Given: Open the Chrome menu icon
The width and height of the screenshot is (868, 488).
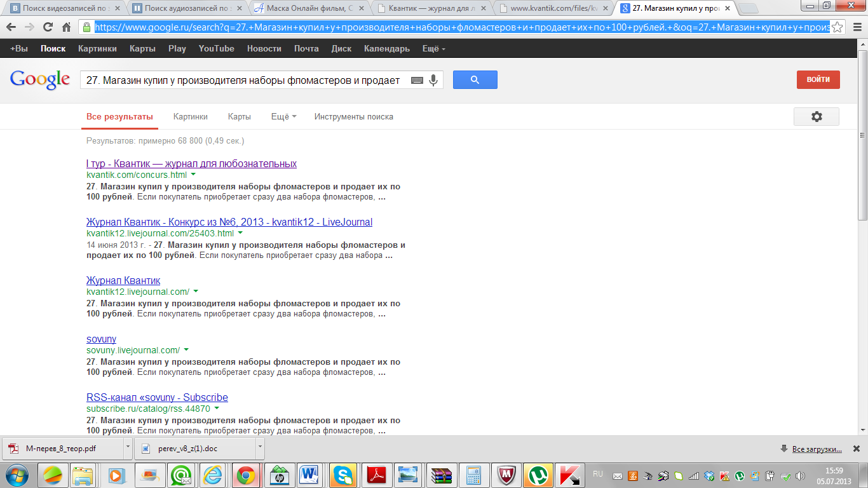Looking at the screenshot, I should point(856,27).
